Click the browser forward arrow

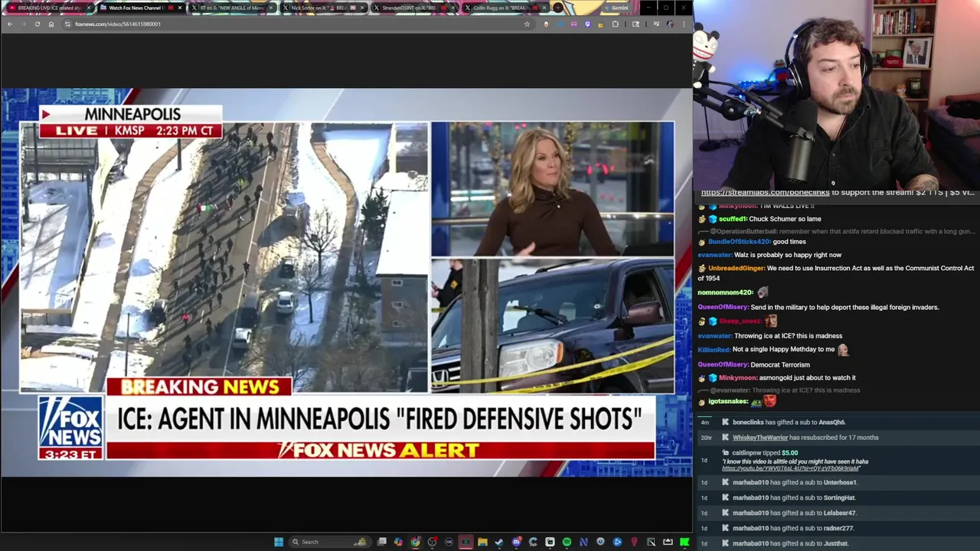(23, 24)
